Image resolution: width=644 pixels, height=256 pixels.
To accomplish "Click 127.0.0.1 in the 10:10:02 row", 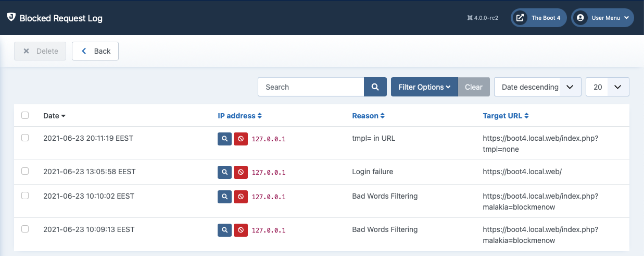I will pos(269,197).
